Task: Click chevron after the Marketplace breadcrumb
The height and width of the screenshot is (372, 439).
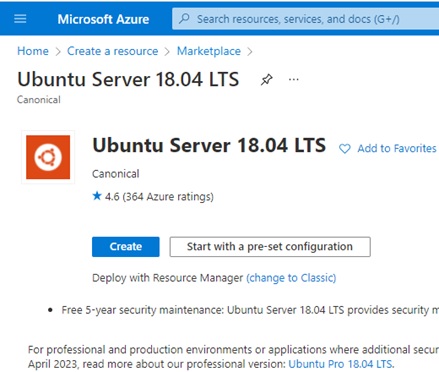Action: 250,52
